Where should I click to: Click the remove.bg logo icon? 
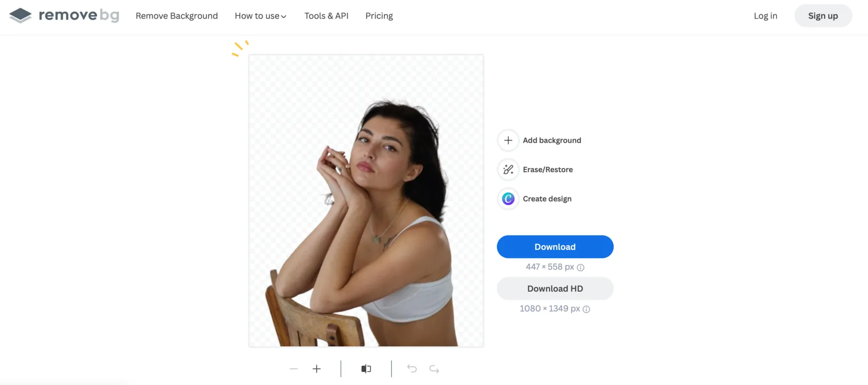21,16
